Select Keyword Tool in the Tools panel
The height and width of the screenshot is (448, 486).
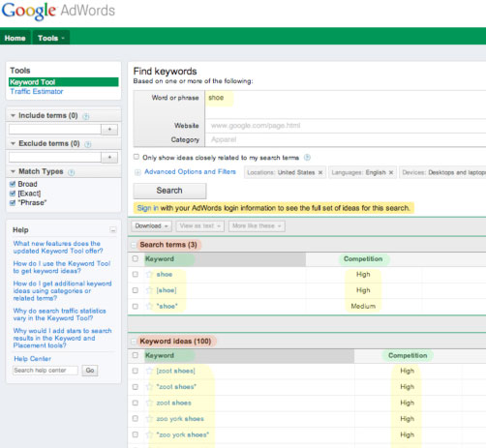coord(64,82)
